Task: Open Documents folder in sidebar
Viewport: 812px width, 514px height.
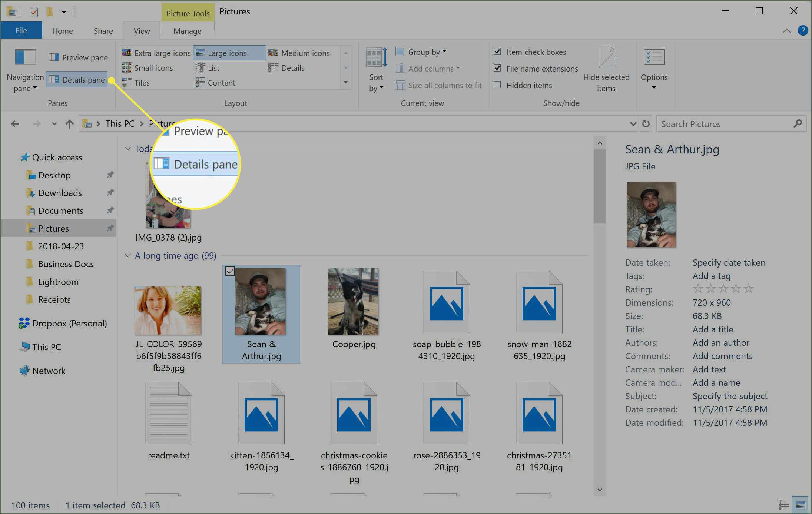Action: pos(60,210)
